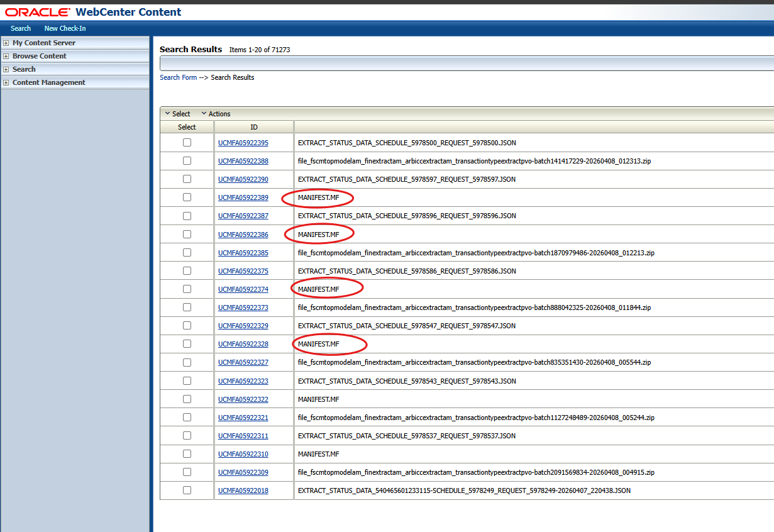
Task: Click ID link UCMFA05922322
Action: coord(243,399)
